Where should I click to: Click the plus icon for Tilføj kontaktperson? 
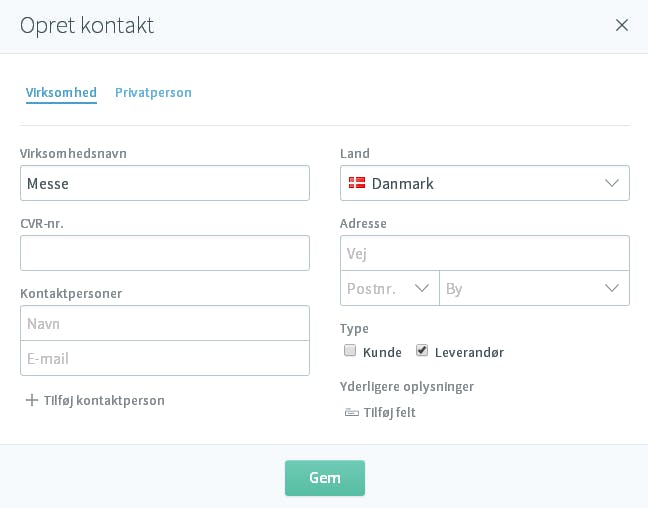(x=32, y=400)
